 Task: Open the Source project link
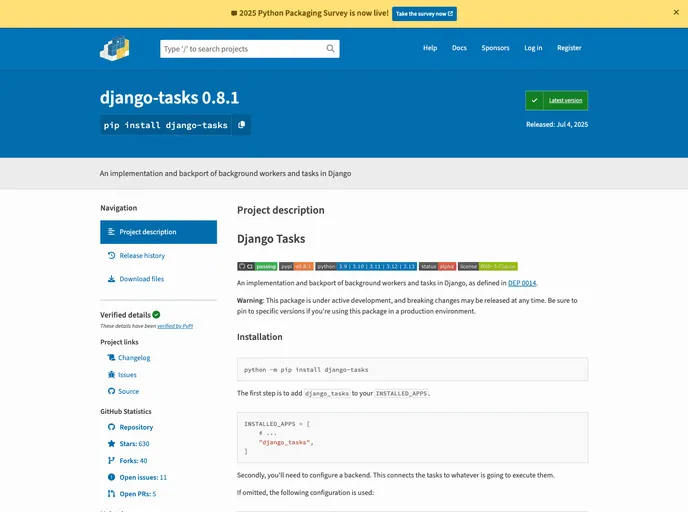(x=129, y=391)
